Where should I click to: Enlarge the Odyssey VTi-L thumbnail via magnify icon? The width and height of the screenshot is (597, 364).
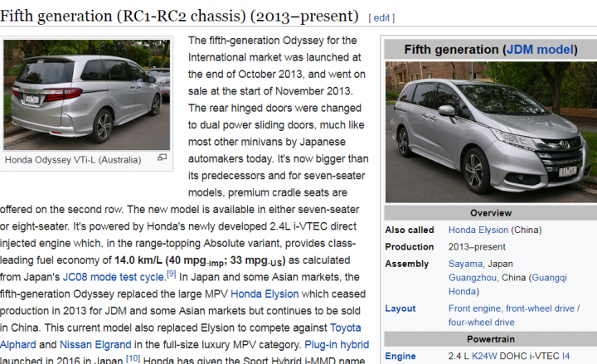(163, 158)
